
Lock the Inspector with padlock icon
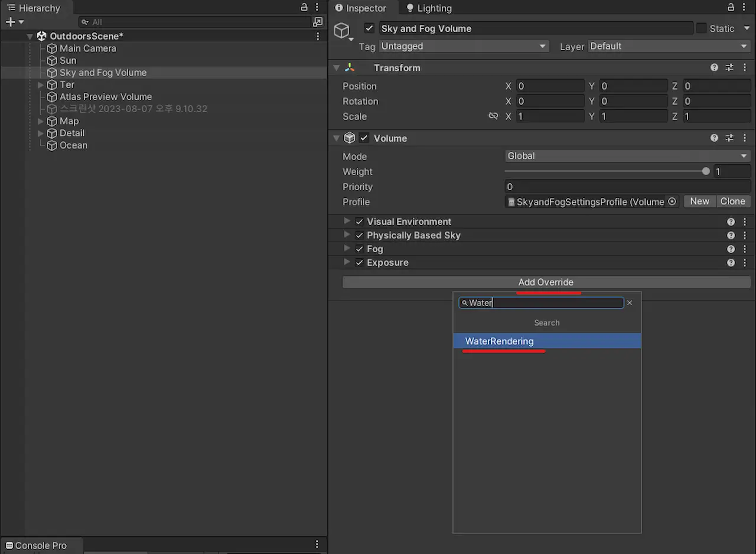tap(731, 7)
